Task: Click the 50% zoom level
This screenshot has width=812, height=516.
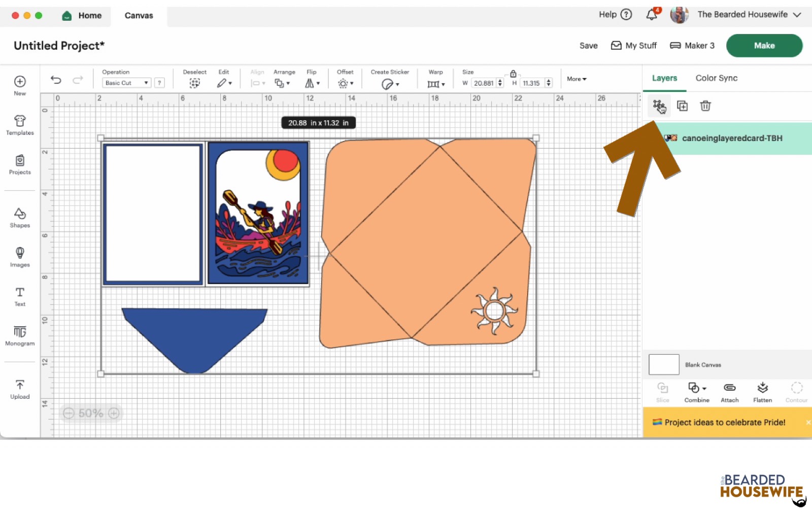Action: 91,413
